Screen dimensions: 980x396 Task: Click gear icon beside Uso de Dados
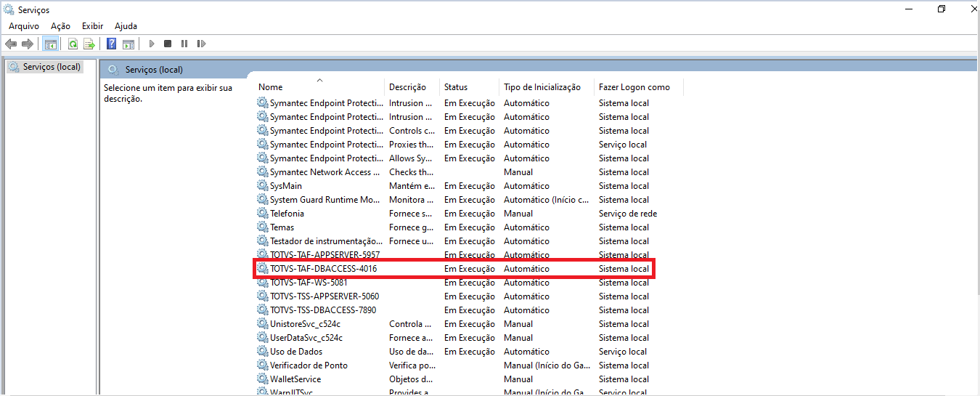click(263, 352)
